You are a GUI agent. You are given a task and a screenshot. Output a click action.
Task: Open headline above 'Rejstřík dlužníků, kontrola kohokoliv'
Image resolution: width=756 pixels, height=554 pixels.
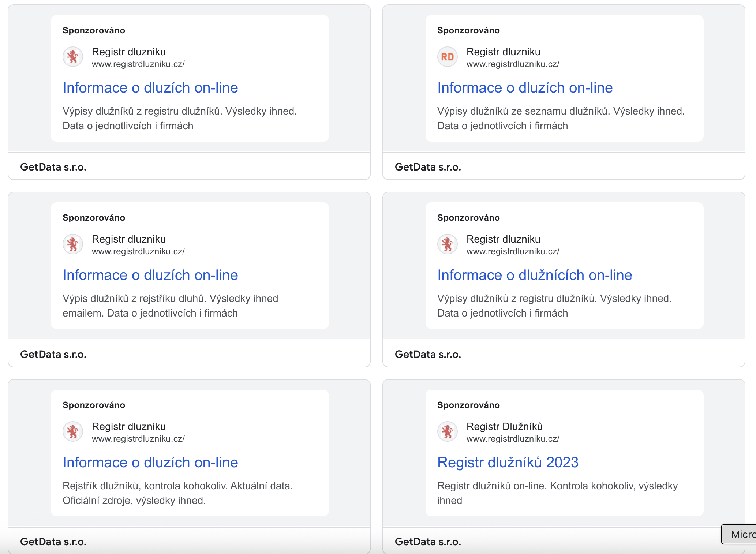[150, 463]
